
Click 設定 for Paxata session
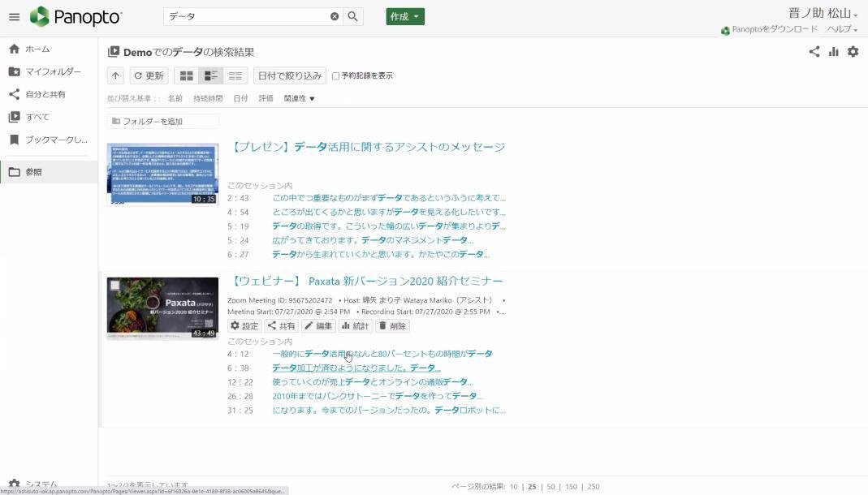[244, 326]
